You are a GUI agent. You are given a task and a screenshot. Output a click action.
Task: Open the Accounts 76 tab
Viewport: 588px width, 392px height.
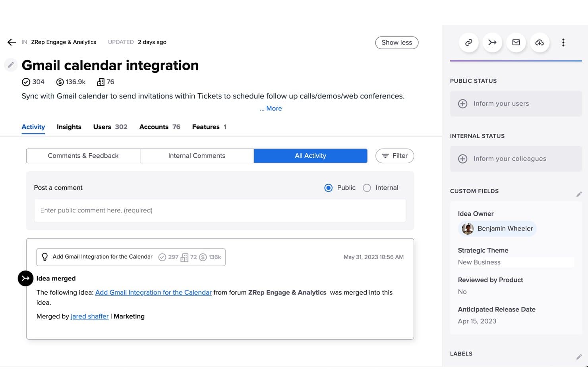(x=160, y=127)
